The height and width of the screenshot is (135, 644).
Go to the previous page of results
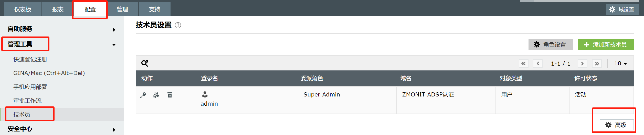click(x=538, y=64)
